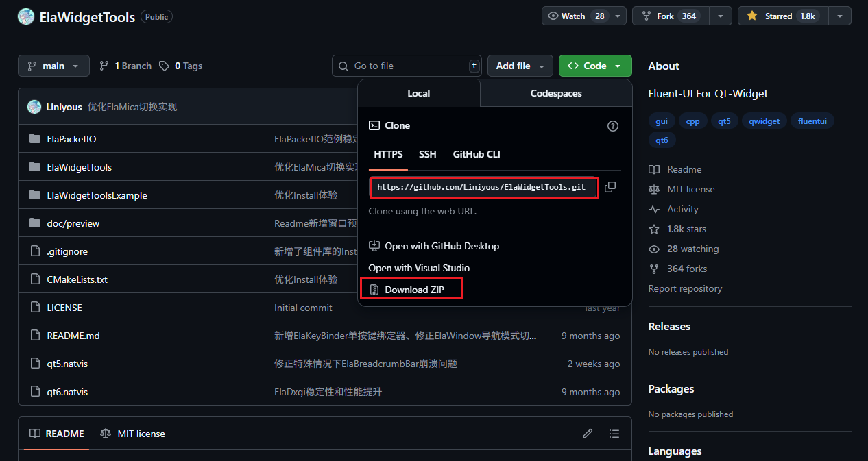This screenshot has height=461, width=868.
Task: Click the star icon in Starred button
Action: click(752, 16)
